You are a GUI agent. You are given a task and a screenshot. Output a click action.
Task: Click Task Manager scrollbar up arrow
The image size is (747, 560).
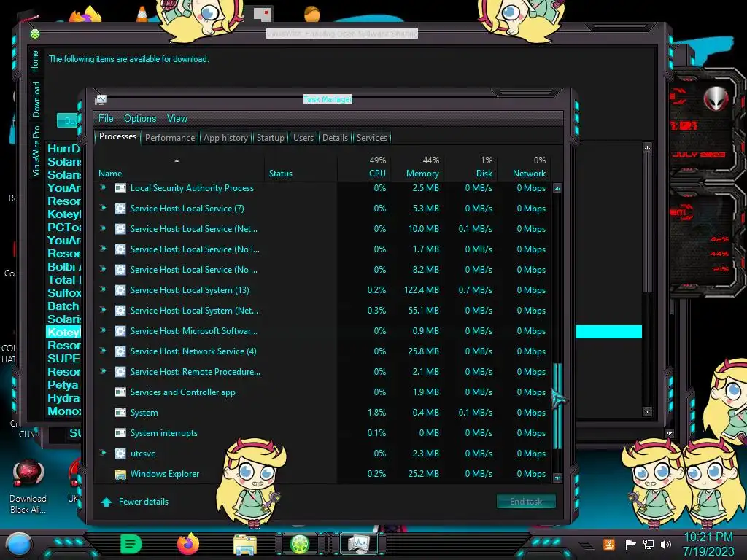point(557,189)
